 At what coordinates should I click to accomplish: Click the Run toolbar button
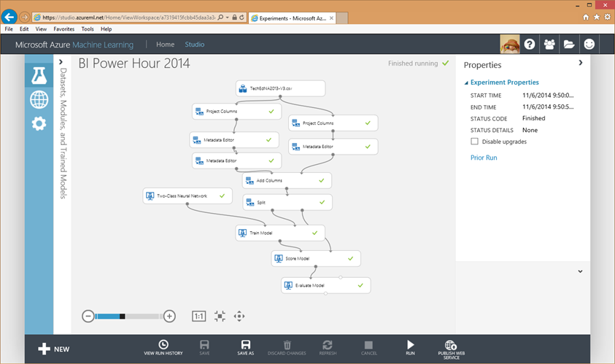[x=410, y=347]
